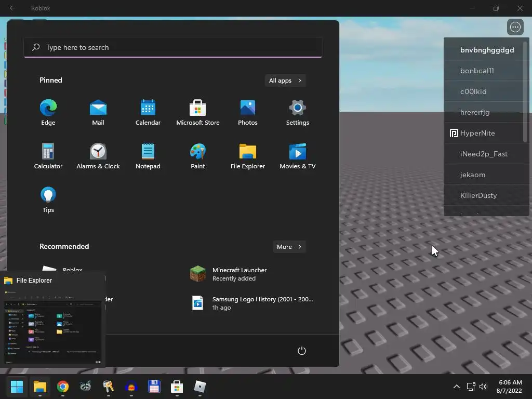Open the Tips app
Viewport: 532px width, 399px height.
[x=48, y=200]
